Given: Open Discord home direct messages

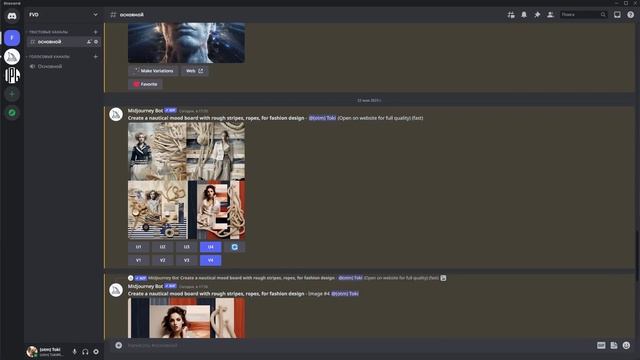Looking at the screenshot, I should pyautogui.click(x=12, y=16).
